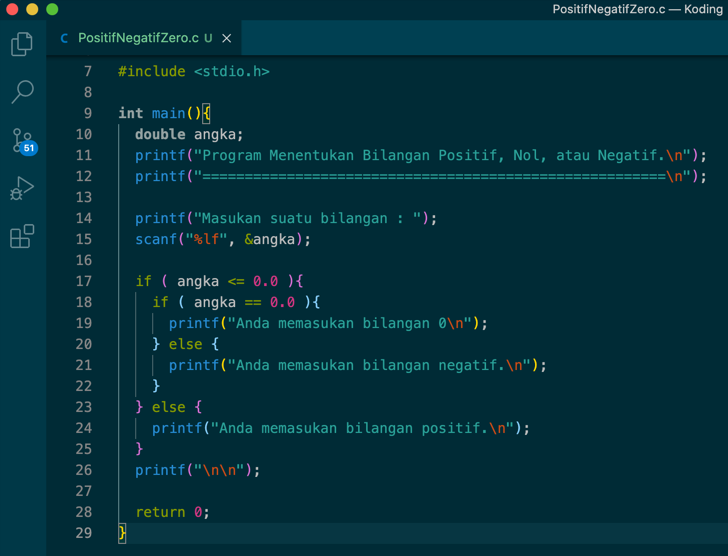The width and height of the screenshot is (728, 556).
Task: Click the scanf call on line 15
Action: click(155, 239)
